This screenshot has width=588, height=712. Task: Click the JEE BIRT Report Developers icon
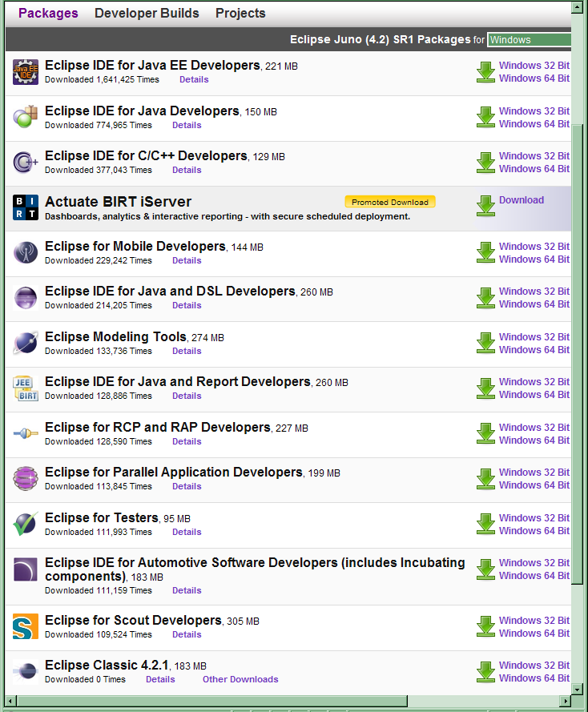(x=26, y=388)
